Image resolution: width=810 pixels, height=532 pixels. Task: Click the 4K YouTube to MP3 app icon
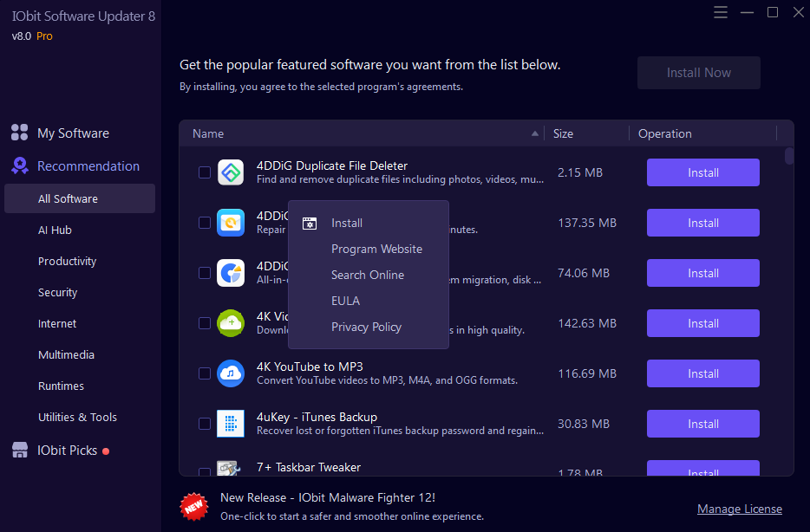click(231, 373)
